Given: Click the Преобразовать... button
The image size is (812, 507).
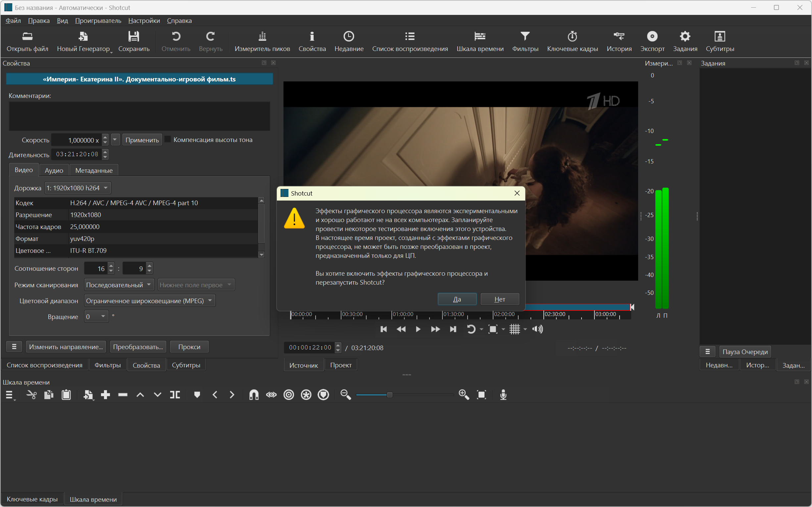Looking at the screenshot, I should [x=138, y=347].
